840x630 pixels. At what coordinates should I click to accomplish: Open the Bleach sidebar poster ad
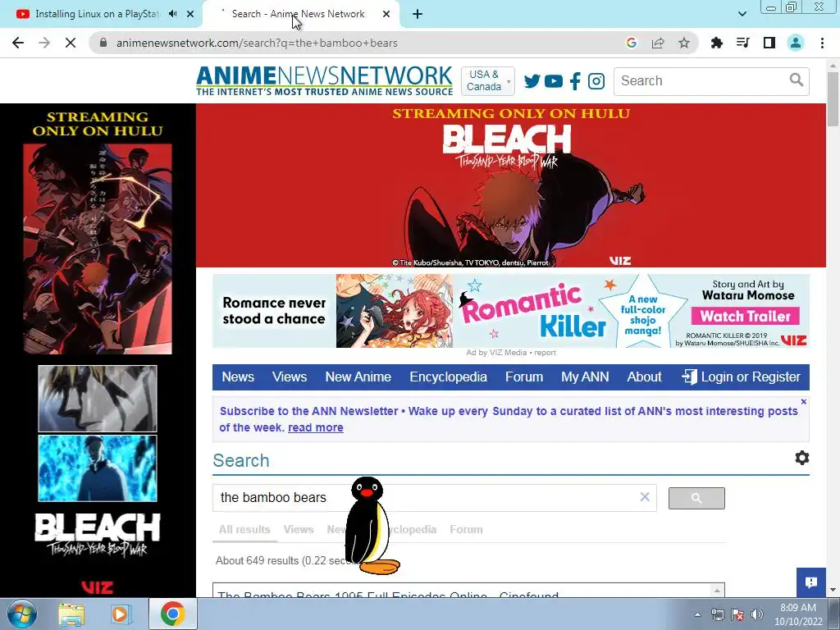[98, 249]
